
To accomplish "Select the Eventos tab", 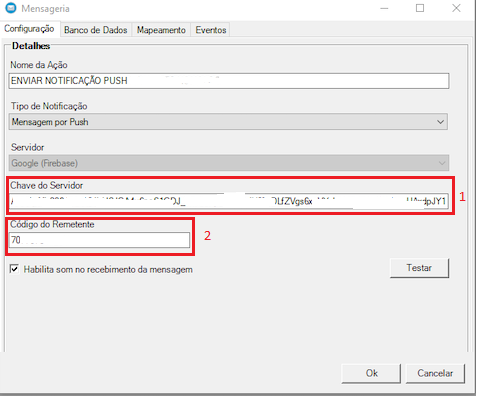I will coord(211,30).
